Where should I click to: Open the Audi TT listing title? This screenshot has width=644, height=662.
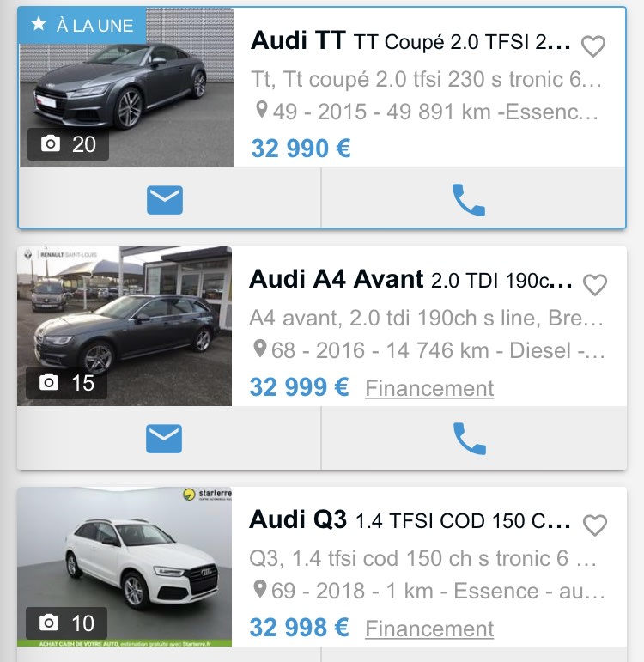(410, 41)
